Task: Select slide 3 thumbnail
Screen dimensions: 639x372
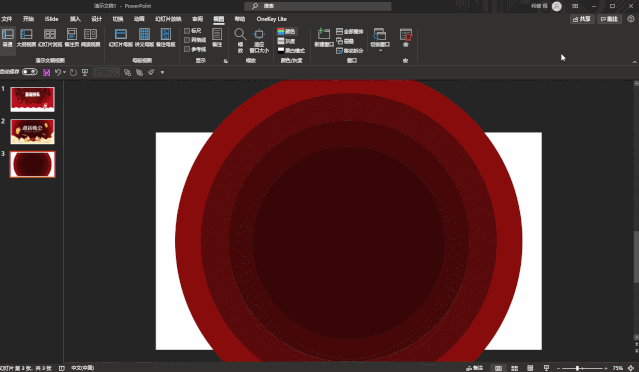Action: 32,164
